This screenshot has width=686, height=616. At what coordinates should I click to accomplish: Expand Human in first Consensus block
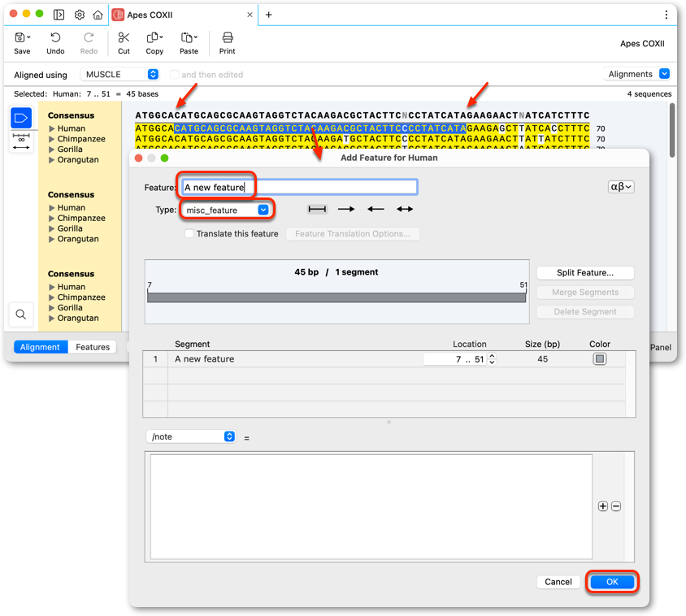(52, 128)
